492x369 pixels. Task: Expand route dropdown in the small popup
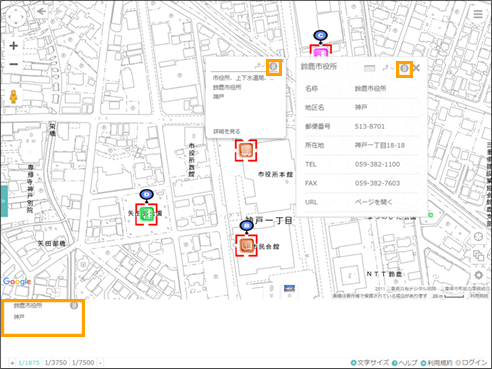(259, 66)
